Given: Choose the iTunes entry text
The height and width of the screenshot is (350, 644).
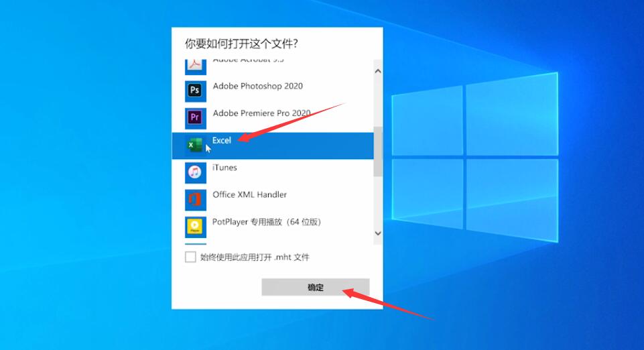Looking at the screenshot, I should [224, 168].
